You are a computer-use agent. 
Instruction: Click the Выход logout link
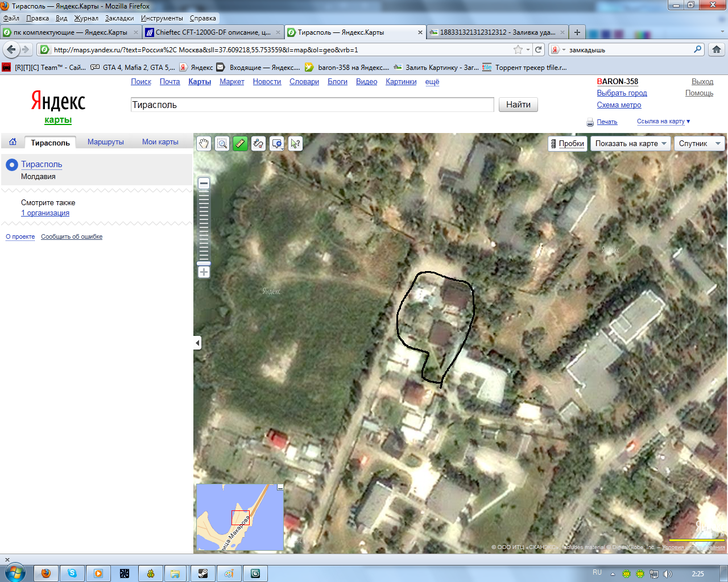(702, 82)
